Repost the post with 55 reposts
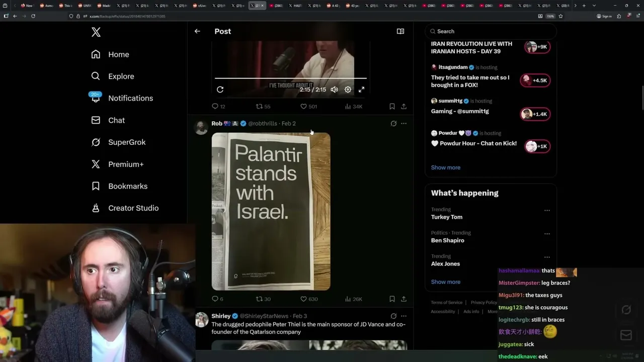This screenshot has height=362, width=644. click(263, 107)
